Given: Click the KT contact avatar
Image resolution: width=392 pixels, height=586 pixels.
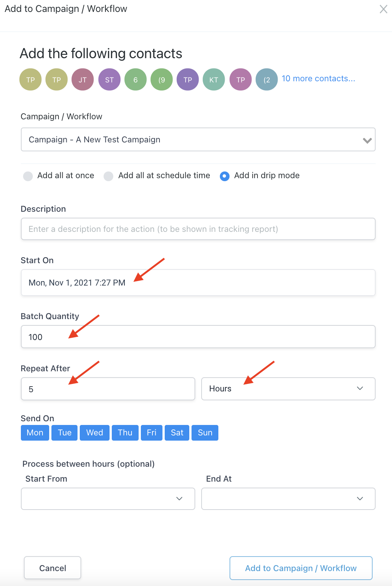Looking at the screenshot, I should [x=214, y=79].
